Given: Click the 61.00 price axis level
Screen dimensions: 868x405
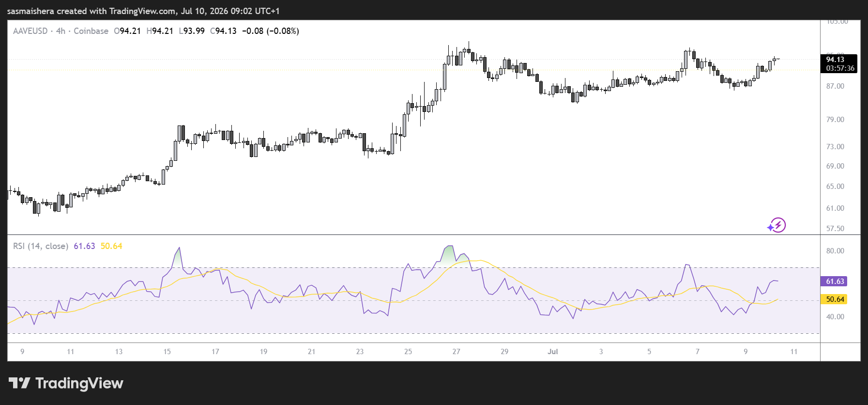Looking at the screenshot, I should click(x=835, y=208).
